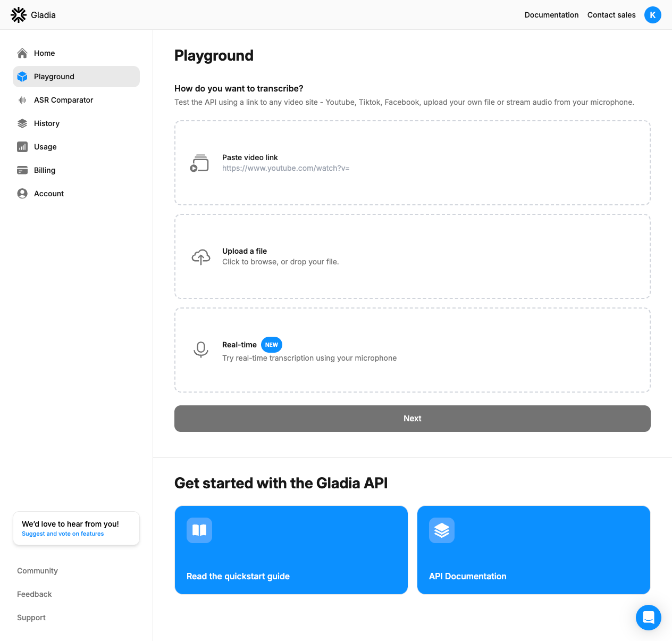672x641 pixels.
Task: Open the Community link
Action: coord(37,571)
